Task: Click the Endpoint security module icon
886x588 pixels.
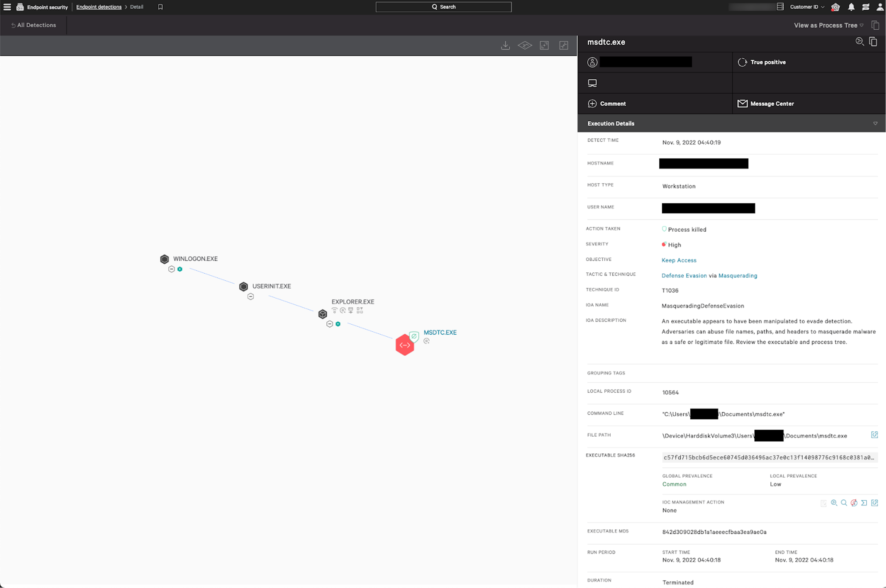Action: [20, 7]
